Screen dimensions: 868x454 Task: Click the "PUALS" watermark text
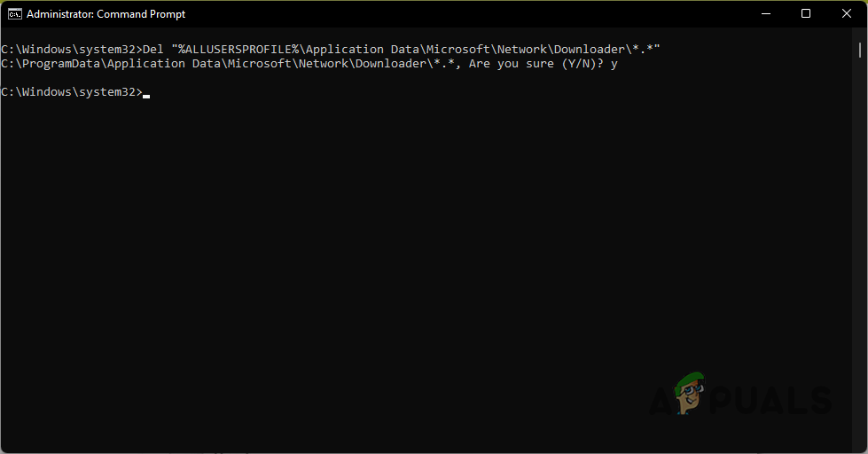click(771, 401)
